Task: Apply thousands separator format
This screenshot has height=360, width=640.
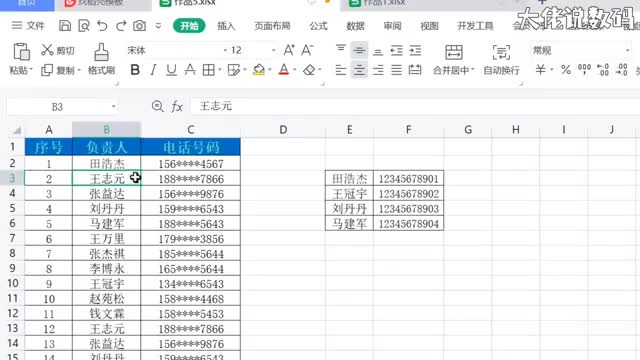Action: (584, 70)
